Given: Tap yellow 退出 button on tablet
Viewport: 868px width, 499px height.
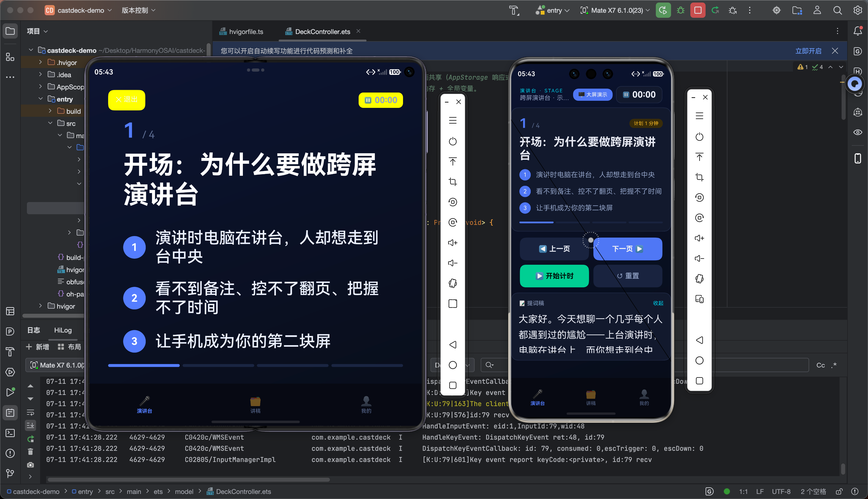Looking at the screenshot, I should pos(126,100).
